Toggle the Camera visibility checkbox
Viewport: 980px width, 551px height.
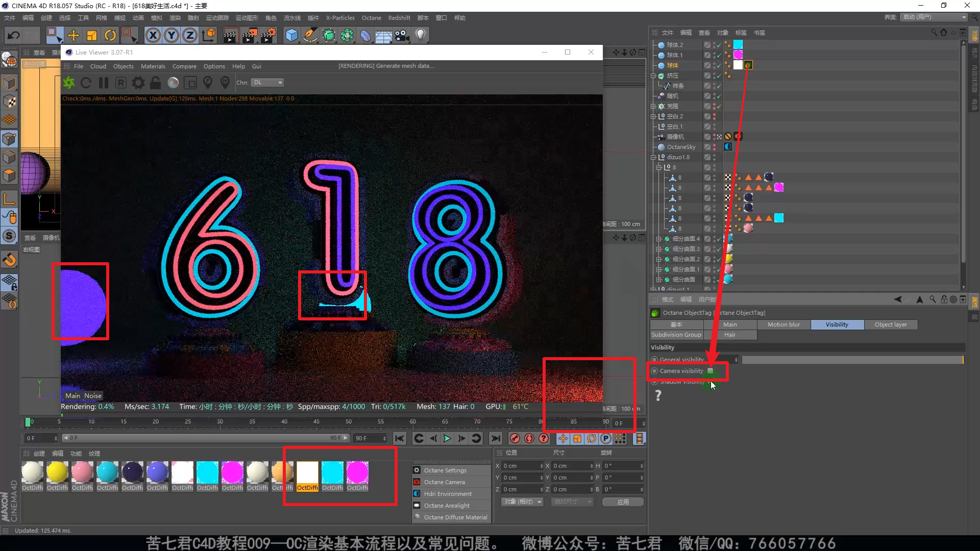(x=710, y=371)
